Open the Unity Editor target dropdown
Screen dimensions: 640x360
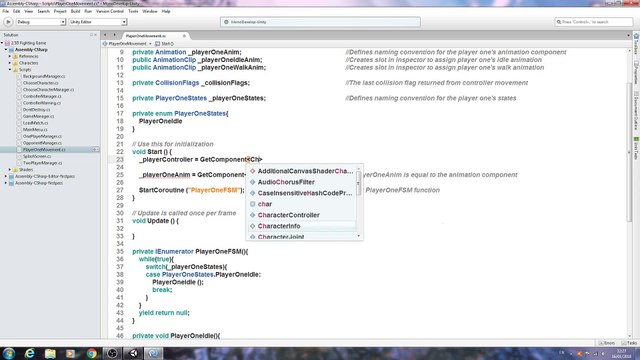tap(98, 22)
